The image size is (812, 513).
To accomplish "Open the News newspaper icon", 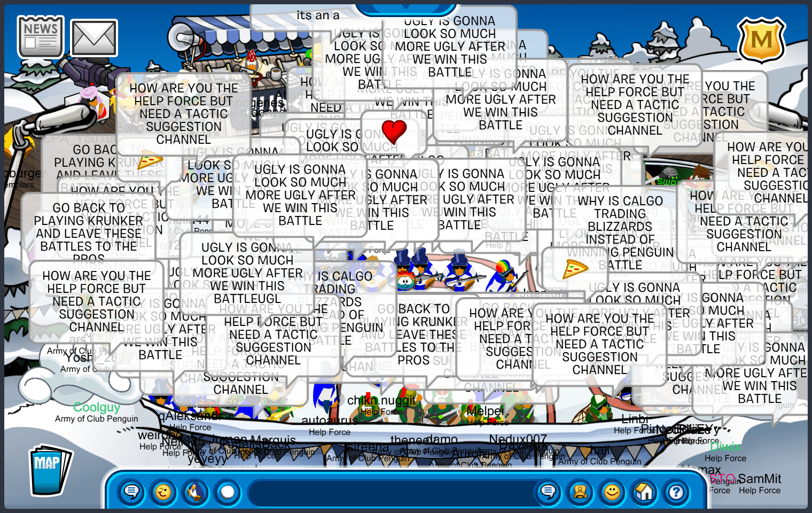I will (x=41, y=36).
